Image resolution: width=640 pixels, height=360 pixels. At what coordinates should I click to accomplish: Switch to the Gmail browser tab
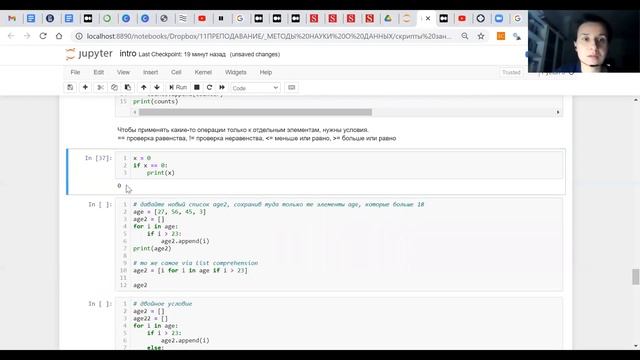pyautogui.click(x=12, y=18)
